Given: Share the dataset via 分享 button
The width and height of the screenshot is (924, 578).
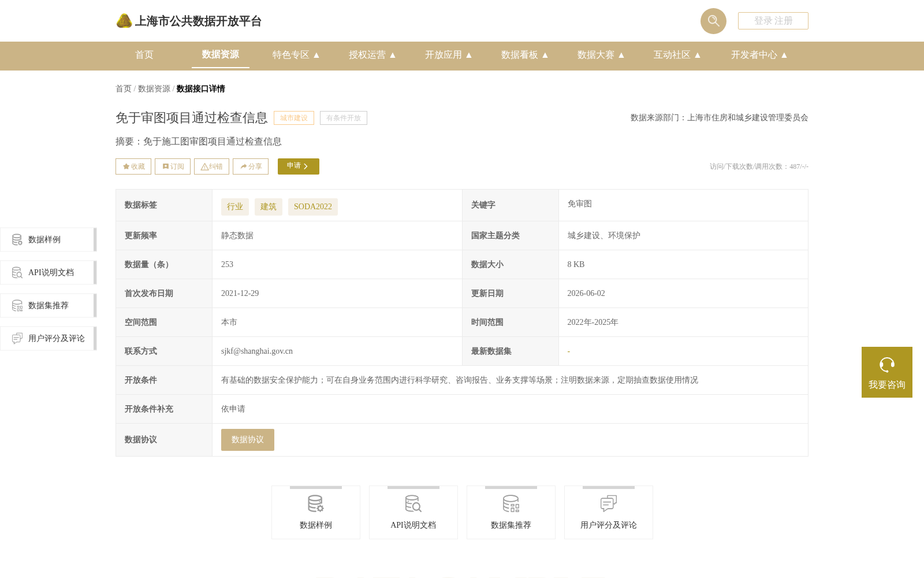Looking at the screenshot, I should pos(251,166).
